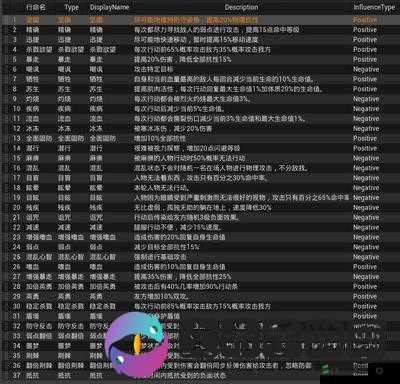400x384 pixels.
Task: Click description 腿脚行动不便，减少15%速度
Action: (x=178, y=227)
